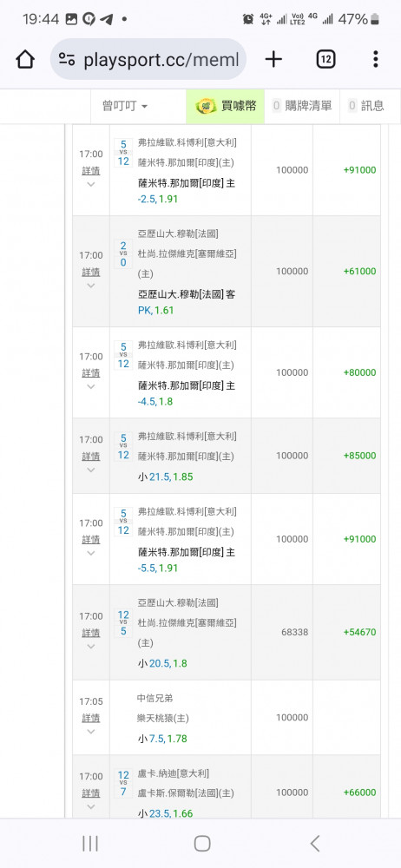The height and width of the screenshot is (868, 401).
Task: Tap the browser home icon
Action: point(25,59)
